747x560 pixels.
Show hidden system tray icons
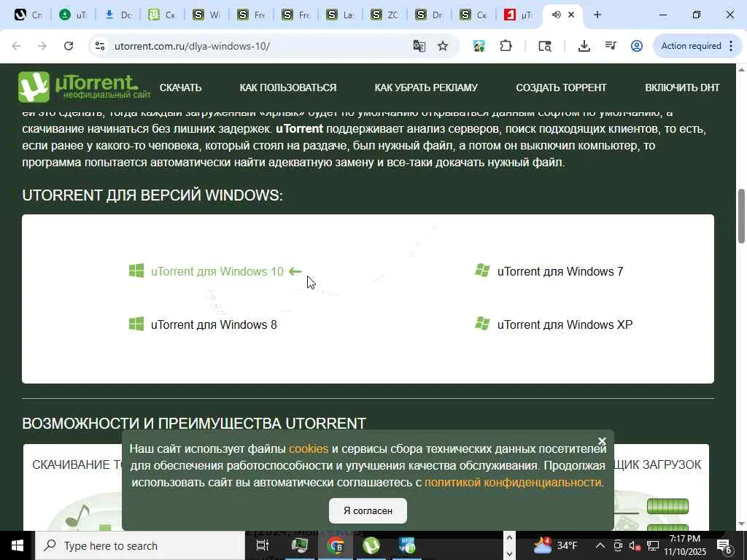[x=600, y=545]
